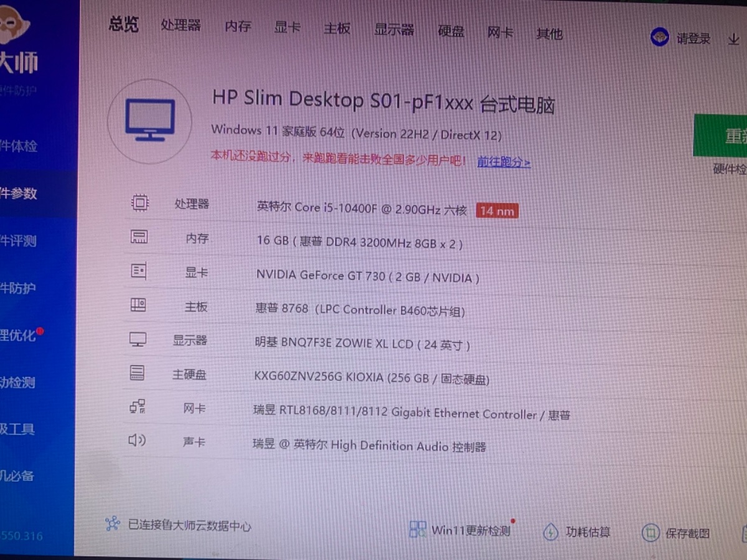This screenshot has width=747, height=560.
Task: Click the memory module icon
Action: [x=139, y=237]
